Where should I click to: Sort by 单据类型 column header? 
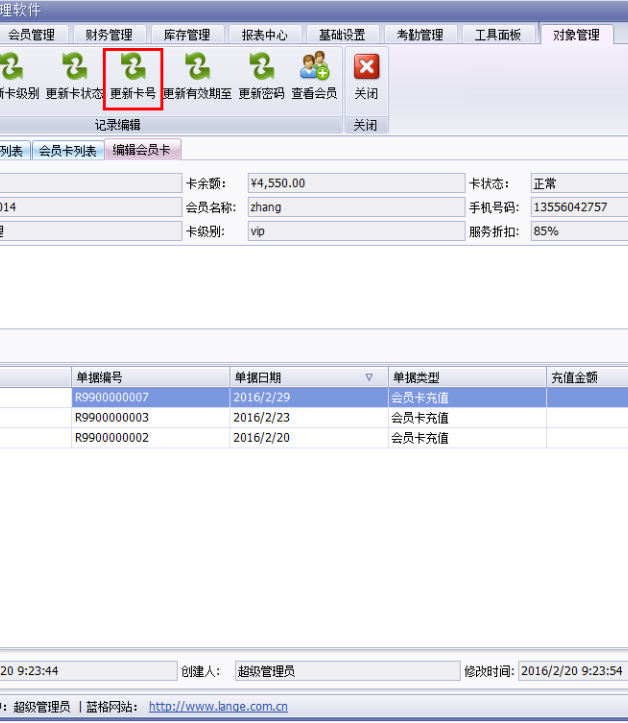tap(467, 378)
